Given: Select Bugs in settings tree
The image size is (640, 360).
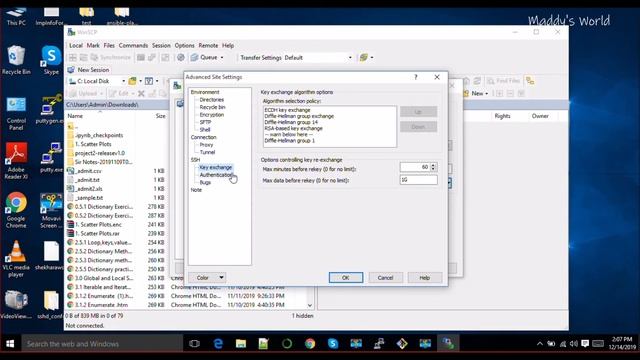Looking at the screenshot, I should click(x=205, y=182).
